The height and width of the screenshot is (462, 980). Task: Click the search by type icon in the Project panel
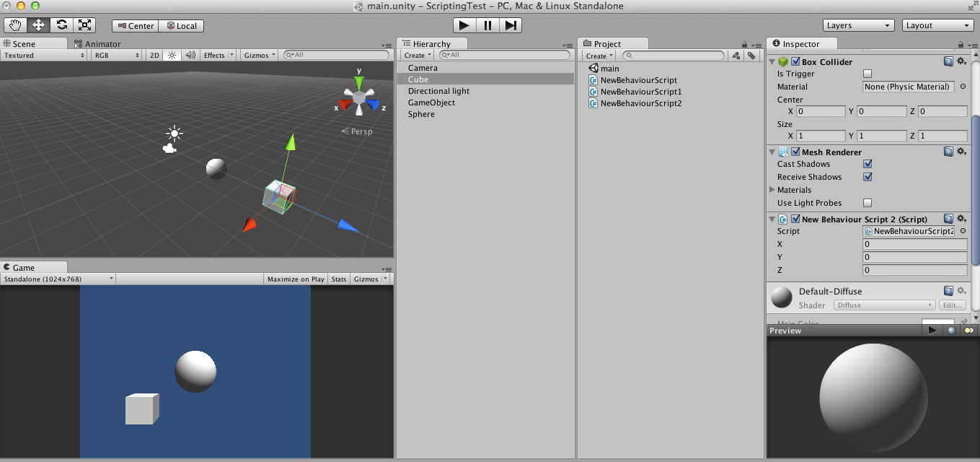tap(736, 56)
